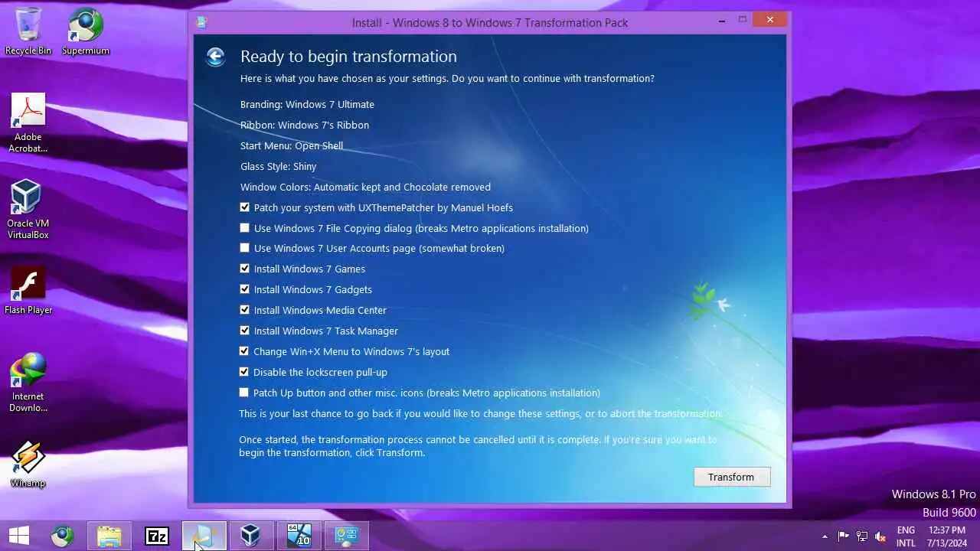Launch Supermium from the desktop
Viewport: 980px width, 551px height.
pyautogui.click(x=86, y=32)
